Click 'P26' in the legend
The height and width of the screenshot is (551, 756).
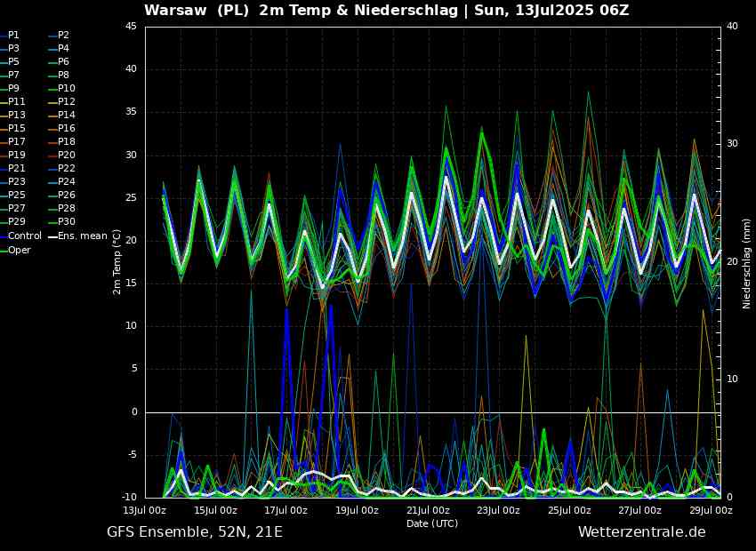(66, 195)
